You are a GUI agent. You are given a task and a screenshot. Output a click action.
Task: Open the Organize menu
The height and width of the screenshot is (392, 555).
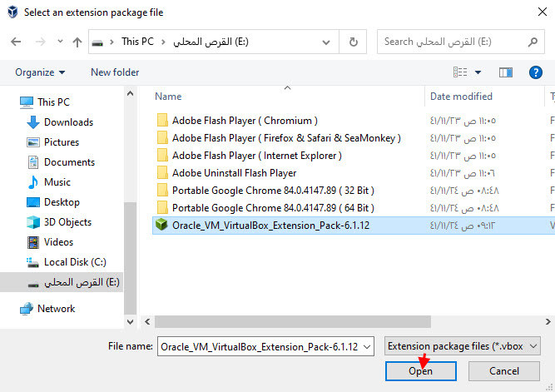pos(40,72)
